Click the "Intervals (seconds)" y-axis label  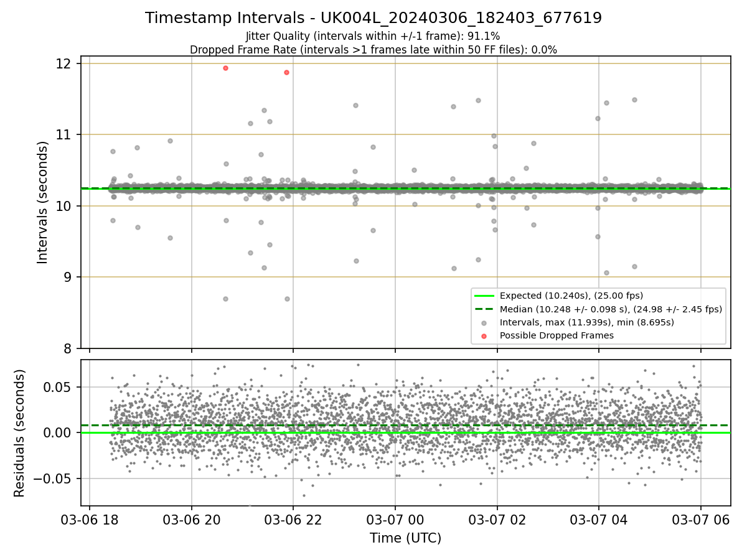42,202
